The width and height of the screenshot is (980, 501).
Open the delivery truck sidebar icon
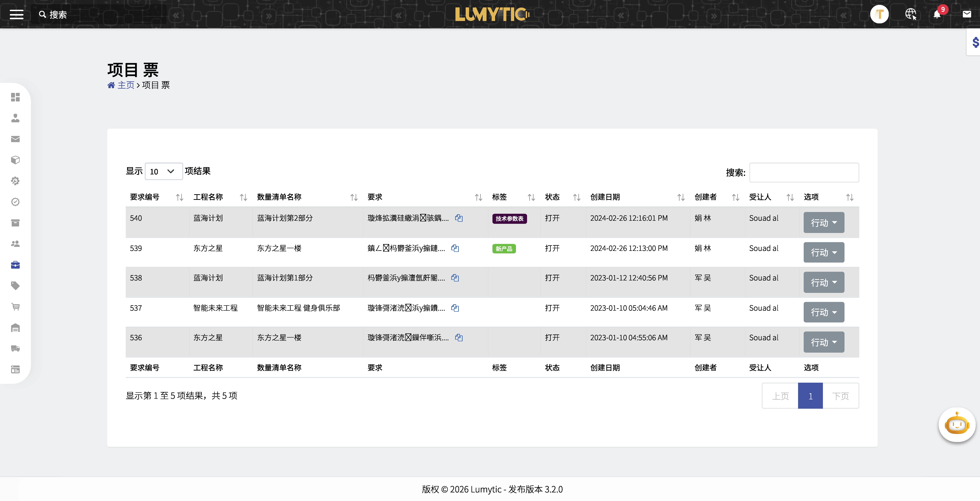tap(15, 348)
